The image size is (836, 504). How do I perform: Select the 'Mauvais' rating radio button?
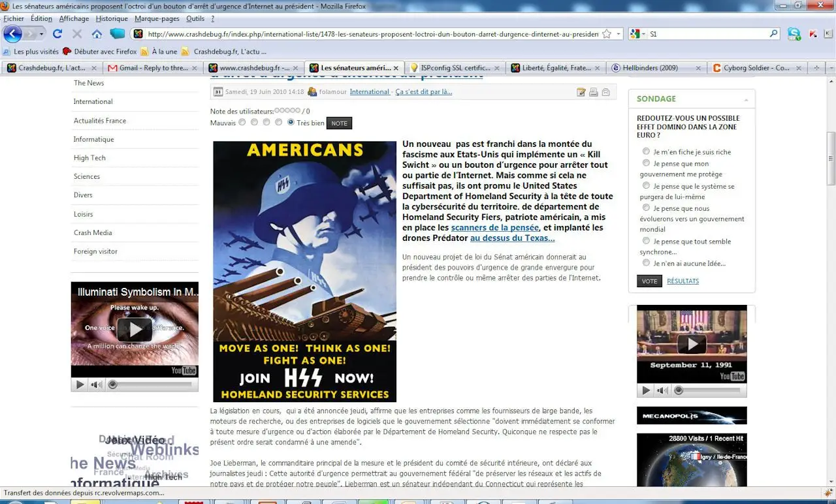pyautogui.click(x=242, y=122)
